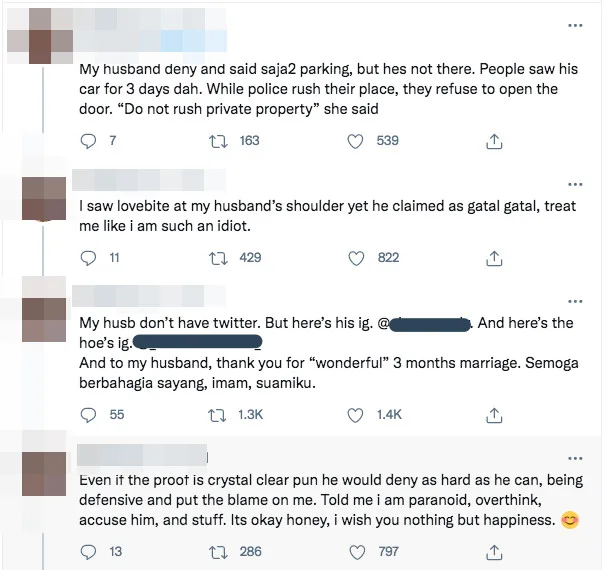Reply to the tweet with 55 replies

[x=87, y=414]
